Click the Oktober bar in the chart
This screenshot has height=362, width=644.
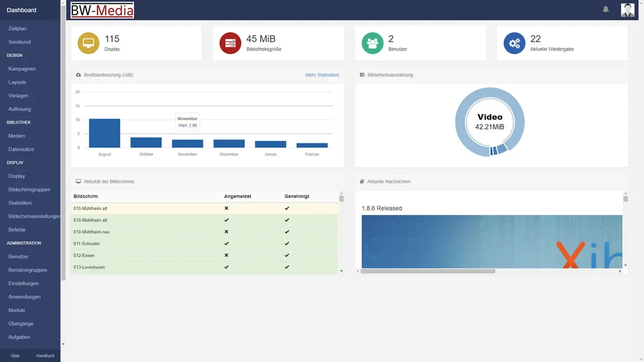(x=146, y=143)
